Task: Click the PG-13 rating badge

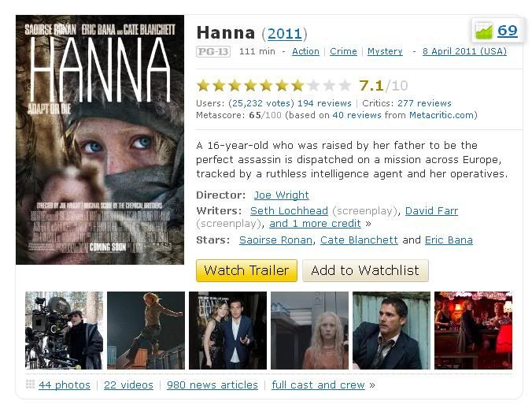Action: (x=213, y=52)
